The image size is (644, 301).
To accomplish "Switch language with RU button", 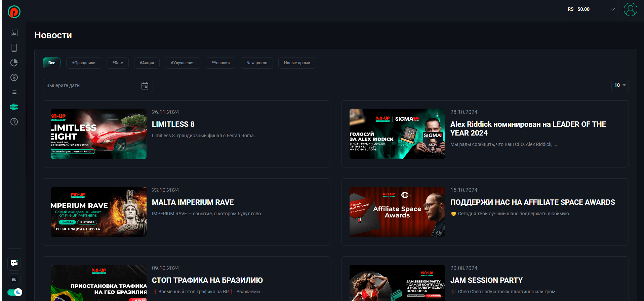I will (14, 280).
